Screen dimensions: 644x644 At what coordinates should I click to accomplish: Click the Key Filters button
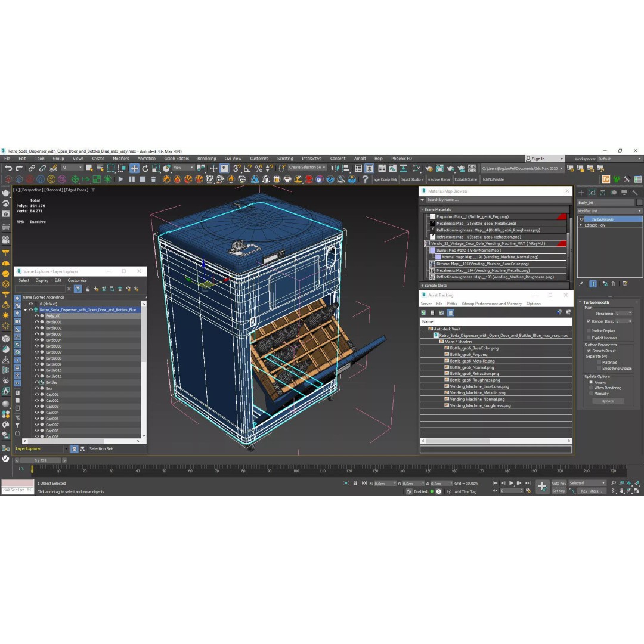click(591, 491)
